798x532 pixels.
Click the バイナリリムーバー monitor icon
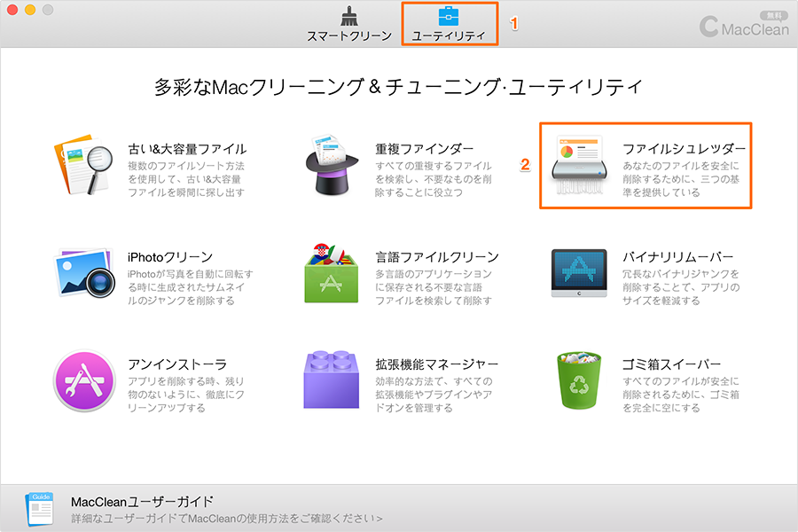579,273
